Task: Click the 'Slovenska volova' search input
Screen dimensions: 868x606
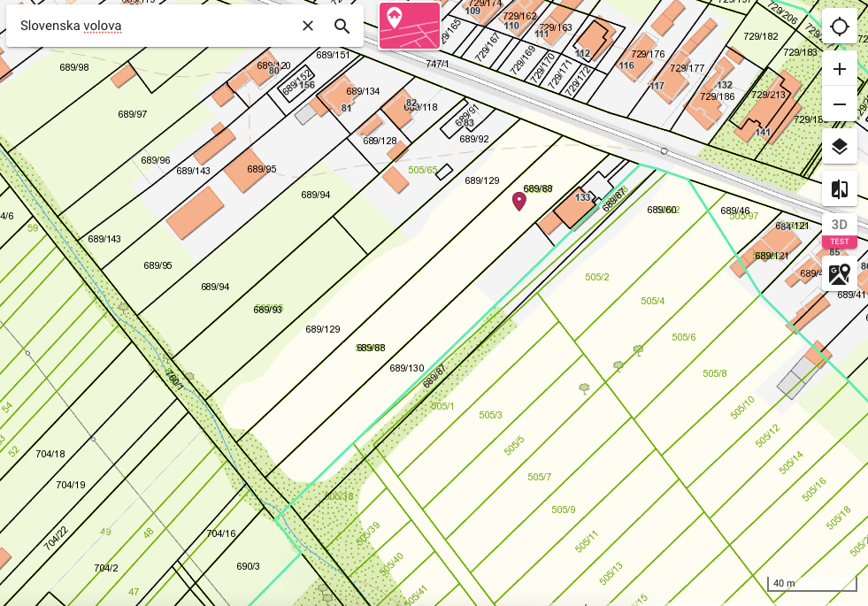Action: (x=150, y=26)
